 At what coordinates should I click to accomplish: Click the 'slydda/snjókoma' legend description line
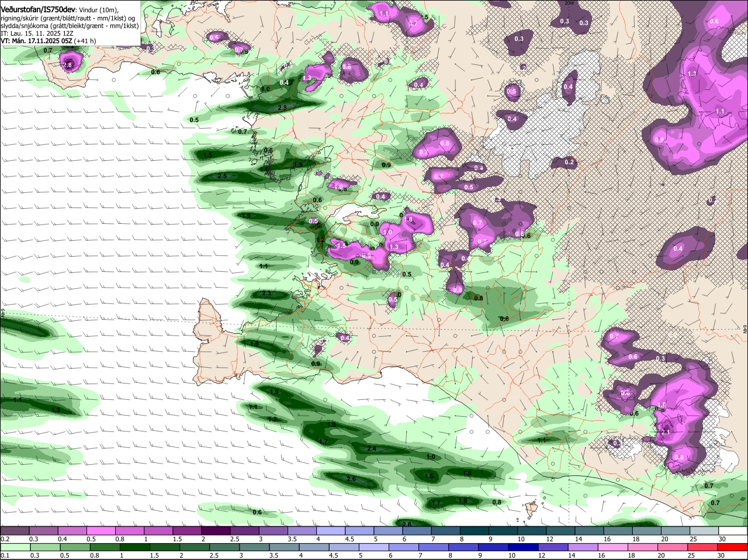point(70,26)
